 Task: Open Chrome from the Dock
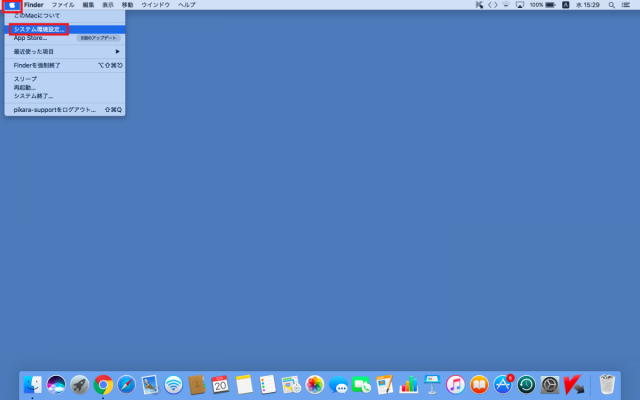coord(103,384)
